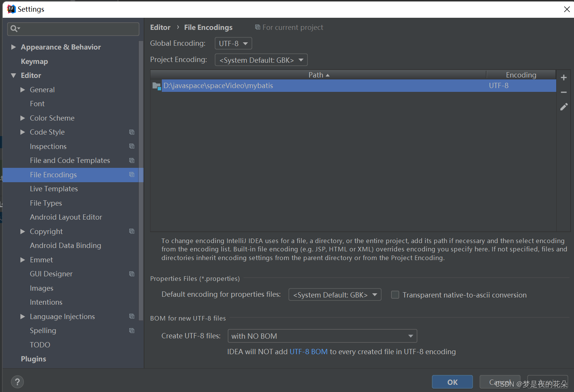574x392 pixels.
Task: Open the Global Encoding dropdown
Action: point(233,43)
